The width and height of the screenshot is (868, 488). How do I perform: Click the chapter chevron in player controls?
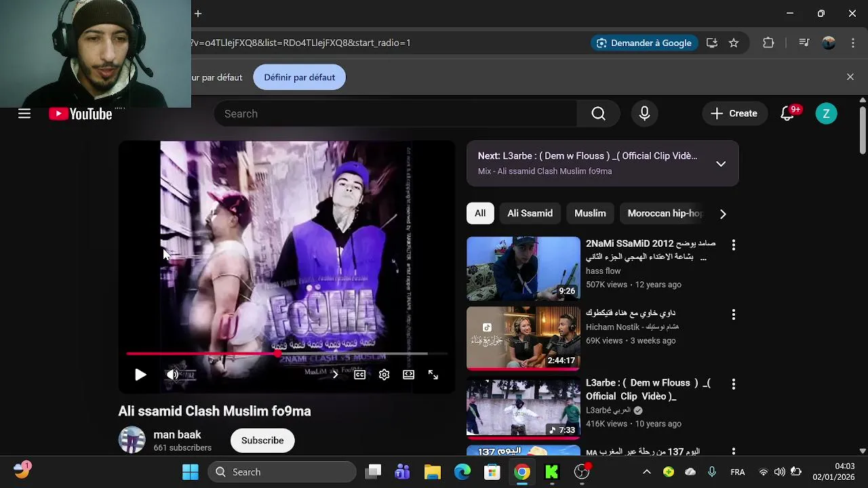pos(335,375)
